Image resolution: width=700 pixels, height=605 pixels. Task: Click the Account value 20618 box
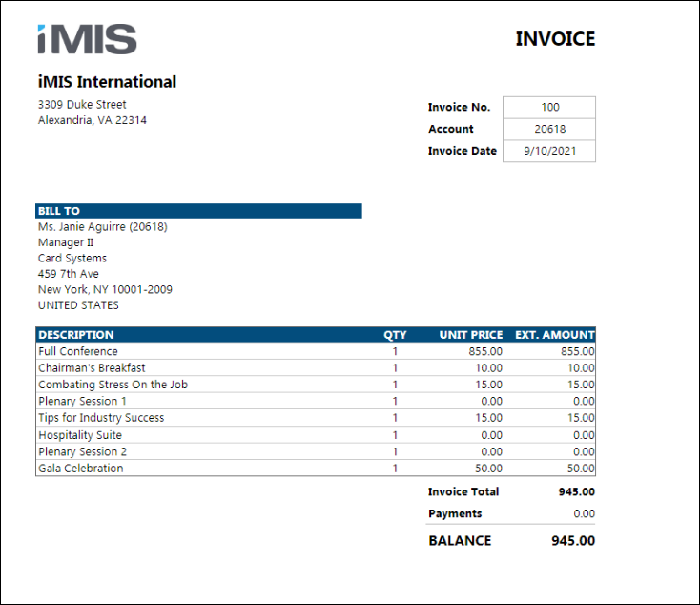click(549, 129)
